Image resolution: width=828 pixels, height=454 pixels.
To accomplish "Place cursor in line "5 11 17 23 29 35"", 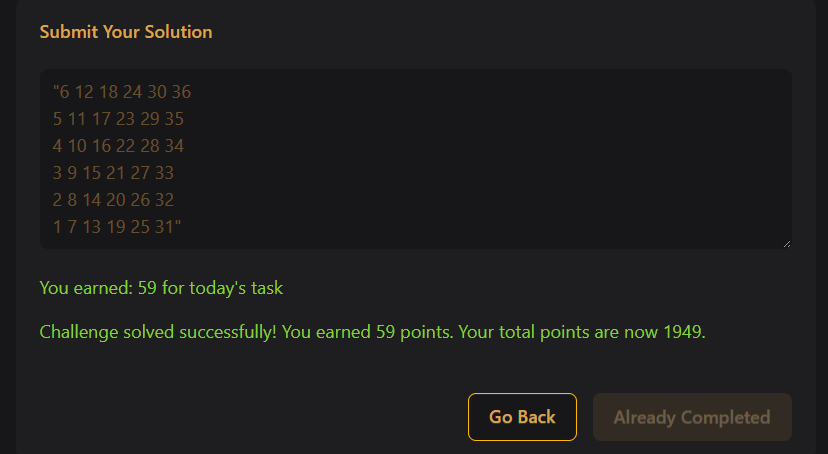I will (118, 120).
